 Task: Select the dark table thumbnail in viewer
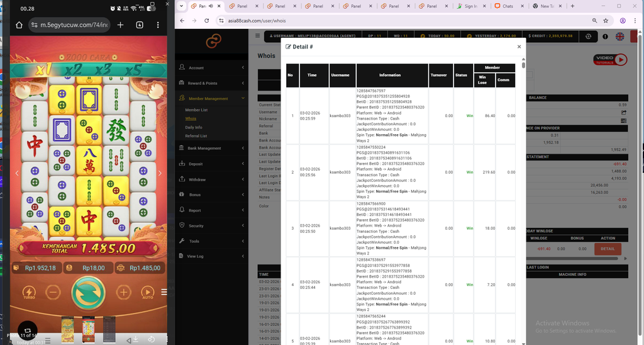tap(109, 329)
